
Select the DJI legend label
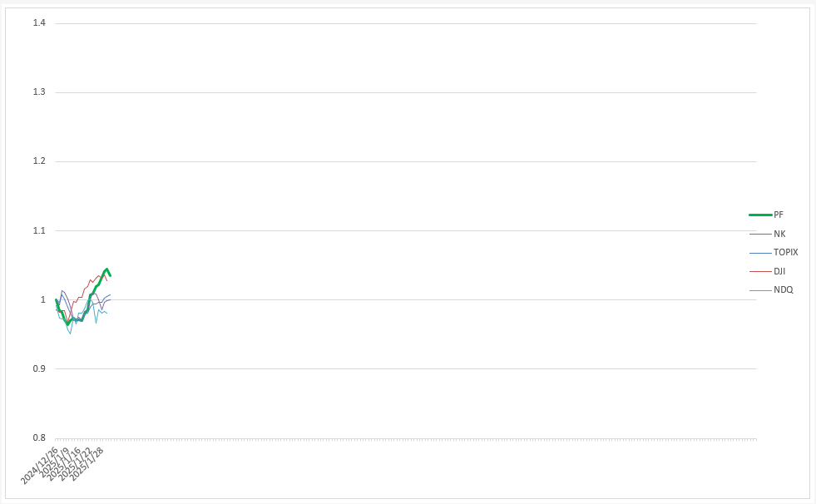click(x=779, y=271)
